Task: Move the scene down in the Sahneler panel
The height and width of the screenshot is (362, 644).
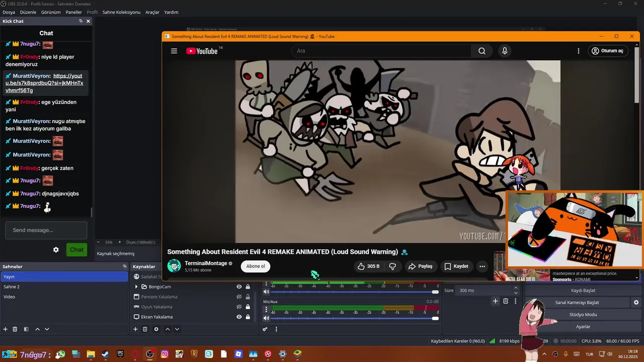Action: pyautogui.click(x=47, y=329)
